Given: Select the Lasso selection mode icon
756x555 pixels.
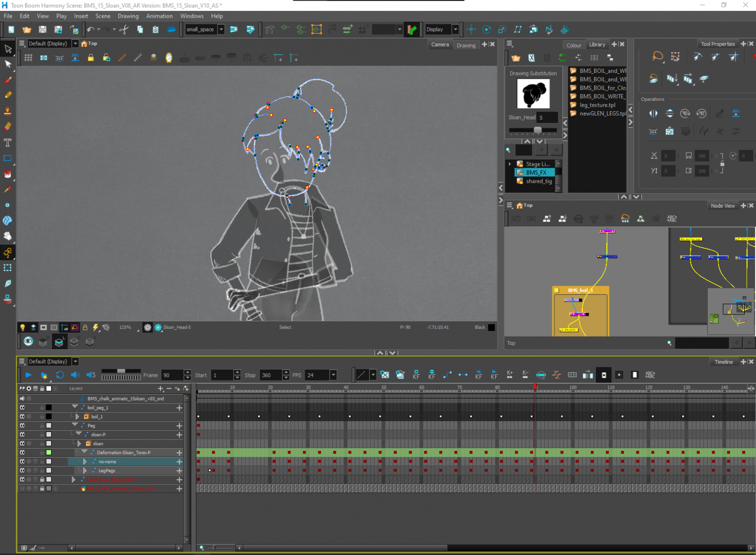Looking at the screenshot, I should 658,57.
